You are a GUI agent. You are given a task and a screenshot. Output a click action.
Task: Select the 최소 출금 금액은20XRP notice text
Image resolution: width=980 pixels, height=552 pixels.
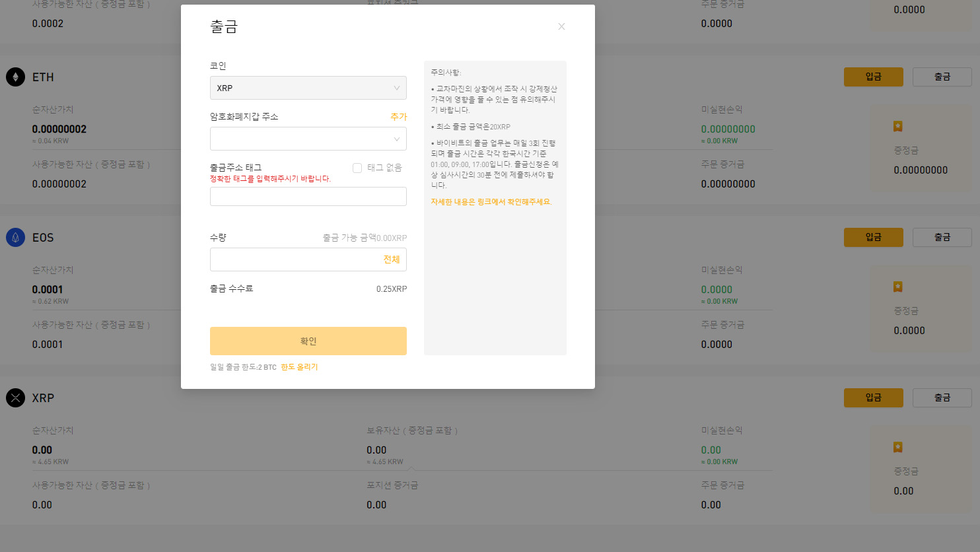(471, 127)
